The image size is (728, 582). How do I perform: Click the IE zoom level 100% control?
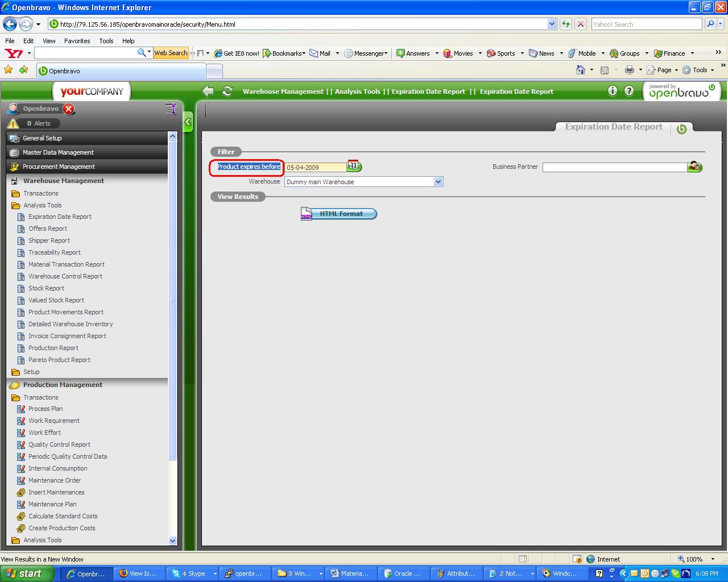coord(695,559)
